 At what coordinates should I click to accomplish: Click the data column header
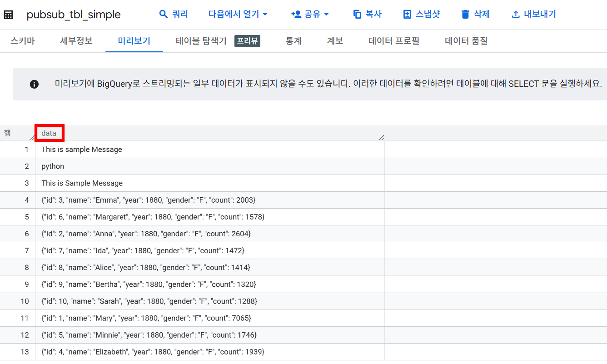coord(49,133)
